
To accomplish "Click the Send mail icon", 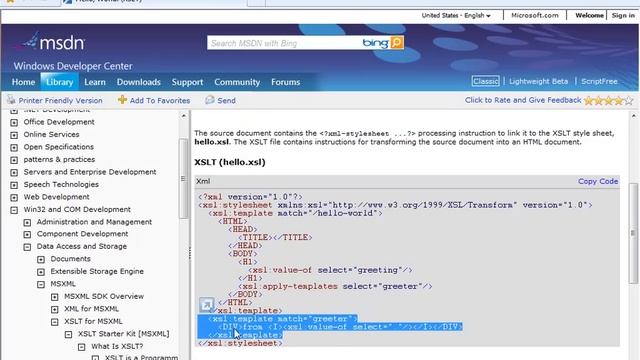I will (x=210, y=100).
